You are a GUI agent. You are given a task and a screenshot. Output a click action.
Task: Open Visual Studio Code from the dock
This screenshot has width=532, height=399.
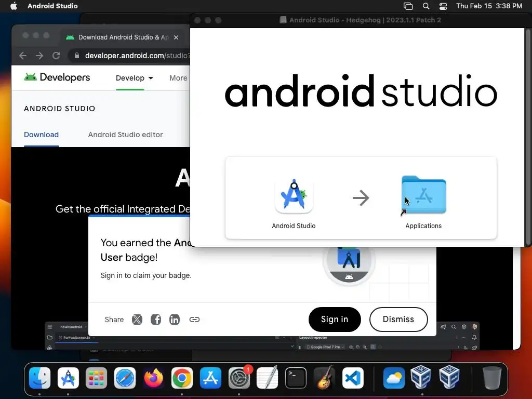pyautogui.click(x=353, y=378)
